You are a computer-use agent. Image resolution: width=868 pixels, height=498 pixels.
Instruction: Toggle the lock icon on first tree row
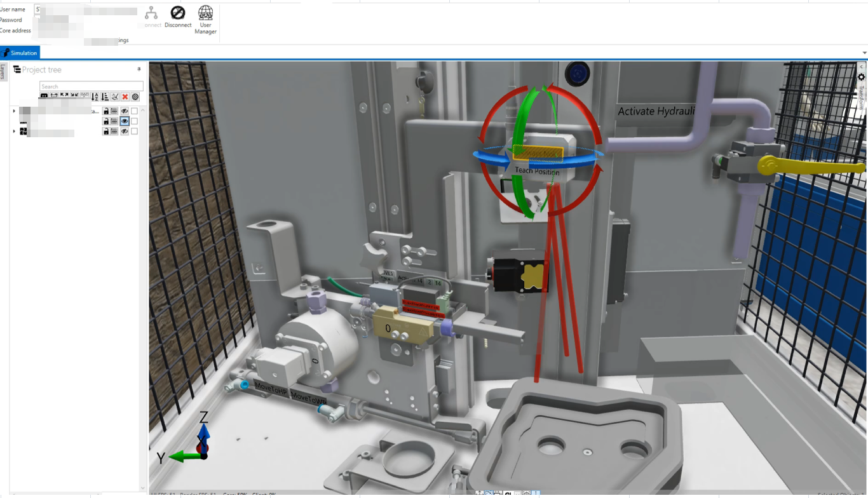click(105, 111)
